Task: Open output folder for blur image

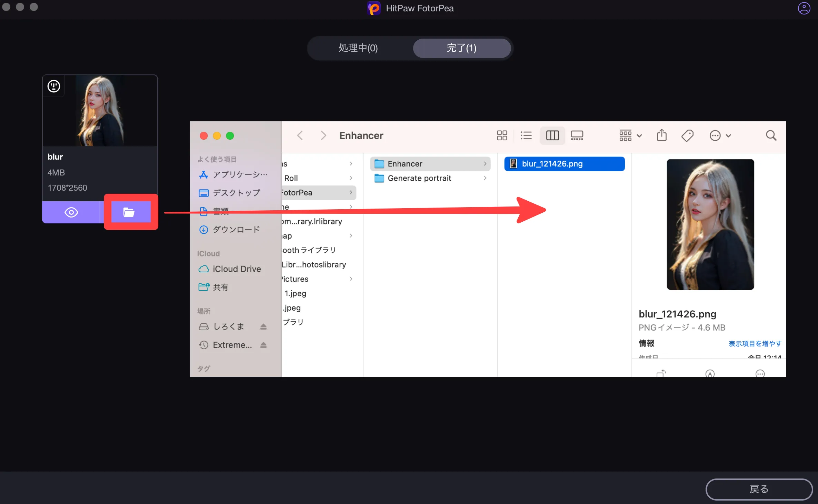Action: pos(129,212)
